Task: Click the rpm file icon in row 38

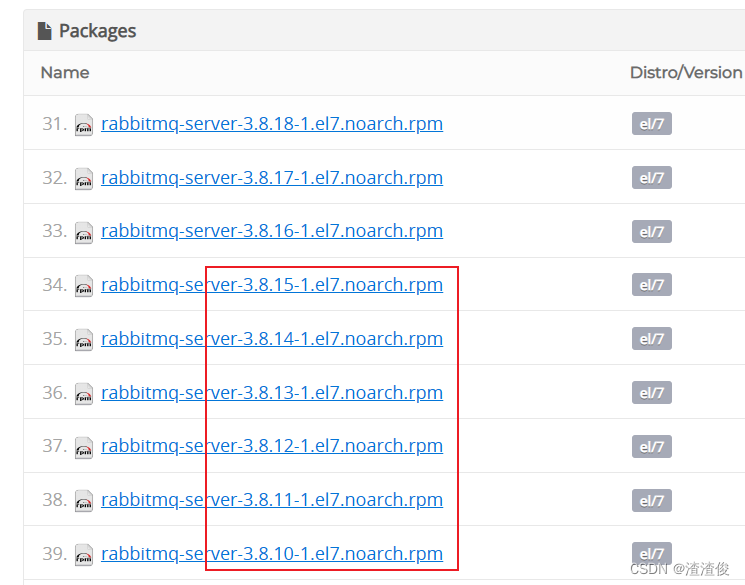Action: tap(84, 501)
